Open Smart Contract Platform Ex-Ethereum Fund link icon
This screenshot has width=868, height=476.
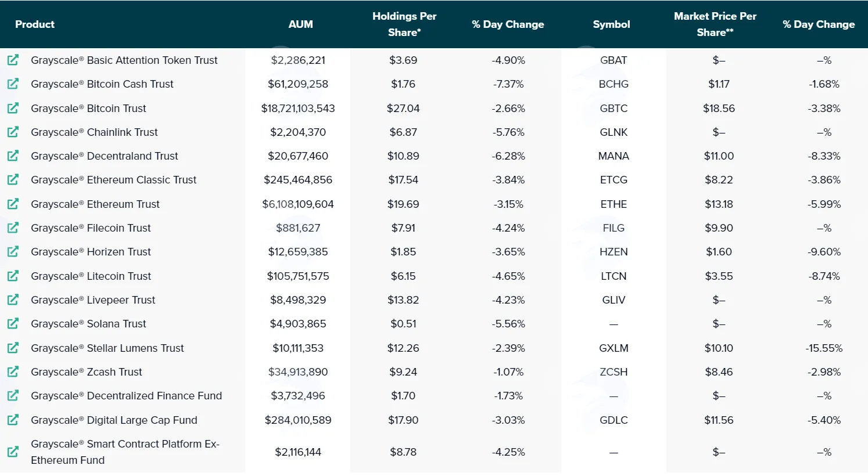pyautogui.click(x=13, y=452)
